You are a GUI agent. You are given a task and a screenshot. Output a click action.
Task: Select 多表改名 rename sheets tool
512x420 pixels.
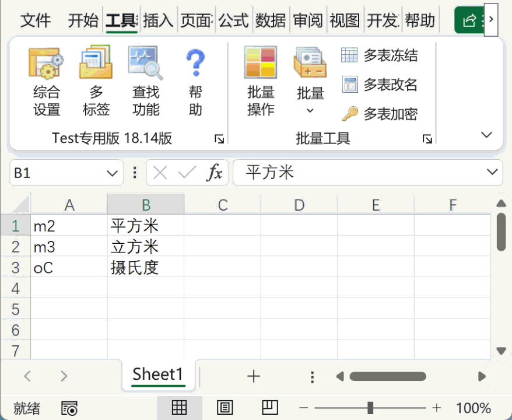click(x=349, y=85)
